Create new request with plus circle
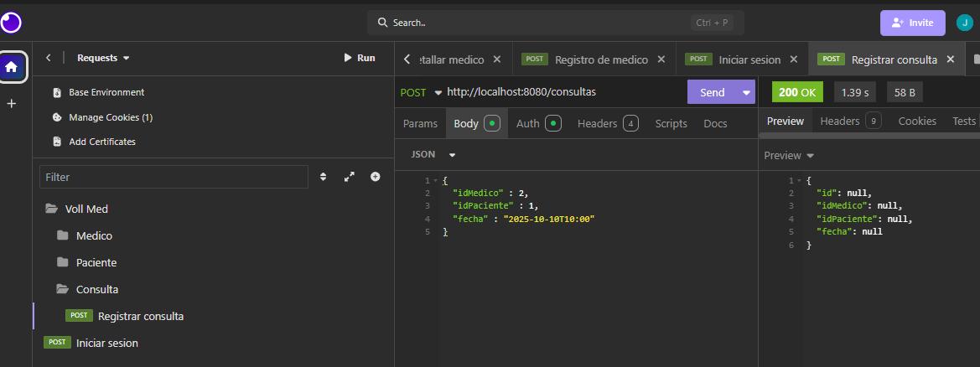 pyautogui.click(x=375, y=177)
